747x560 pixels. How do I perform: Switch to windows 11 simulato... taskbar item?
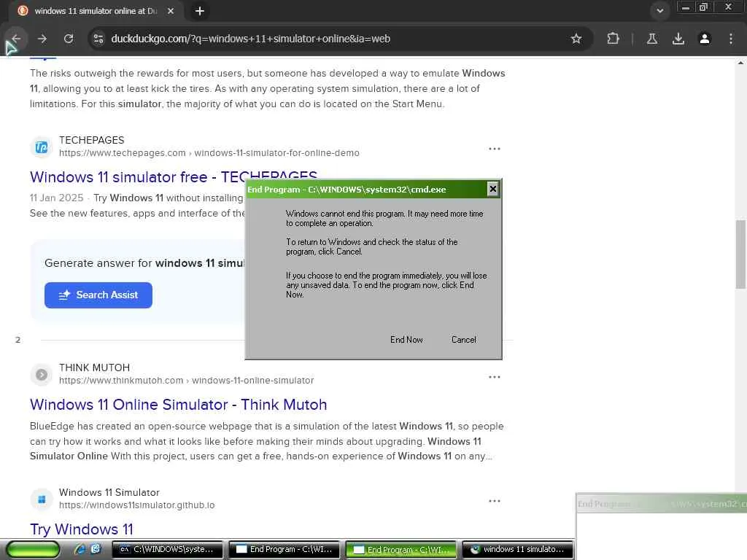(x=517, y=550)
